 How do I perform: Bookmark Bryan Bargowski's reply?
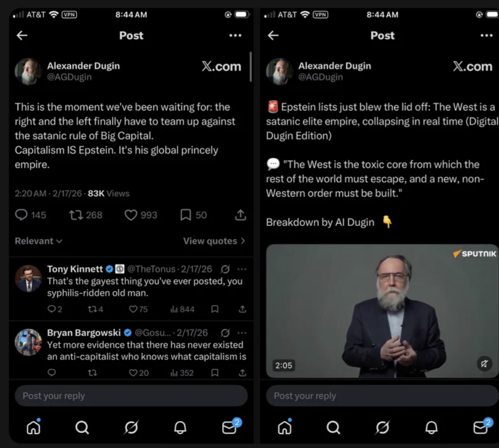click(x=215, y=373)
